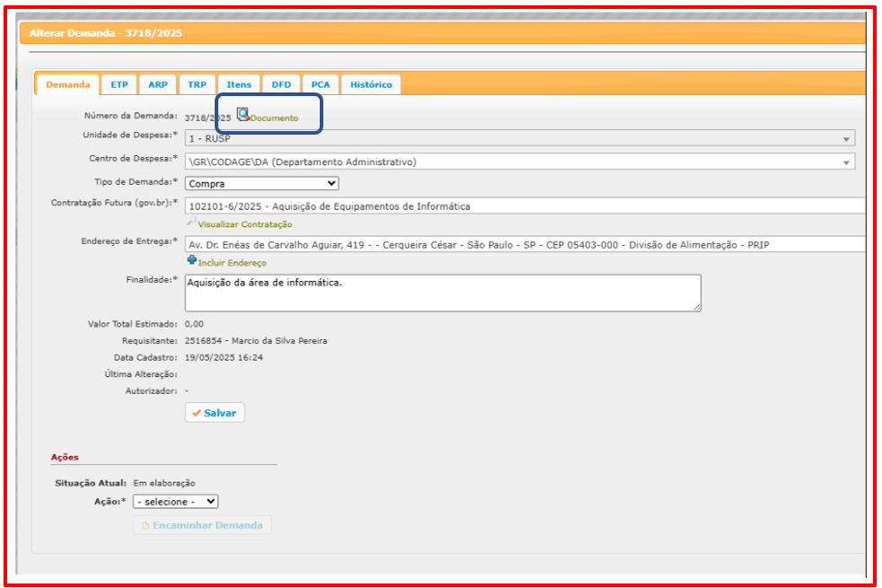Switch to the Demanda tab
This screenshot has height=588, width=882.
coord(67,84)
